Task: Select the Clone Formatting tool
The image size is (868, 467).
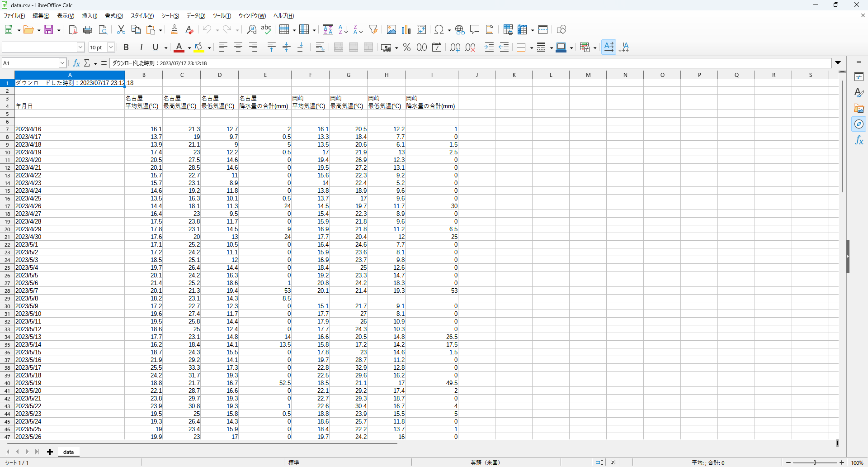Action: (x=174, y=29)
